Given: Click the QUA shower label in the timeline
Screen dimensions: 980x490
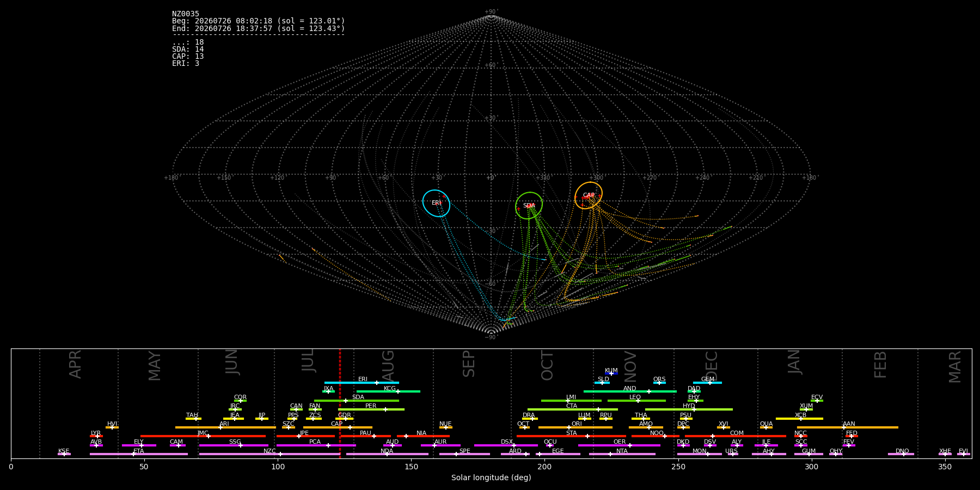Looking at the screenshot, I should [767, 424].
